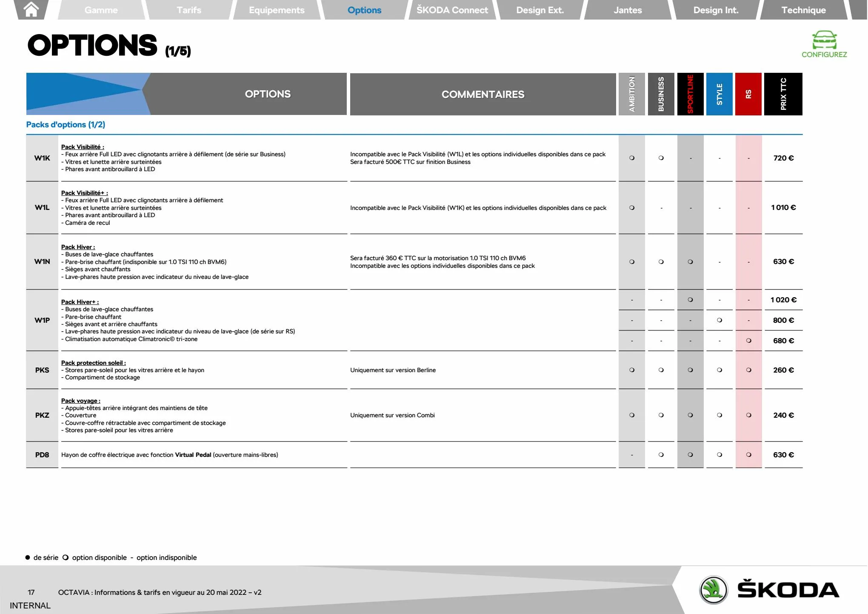Image resolution: width=868 pixels, height=614 pixels.
Task: Click the Pack Visibilité : title
Action: click(x=83, y=147)
